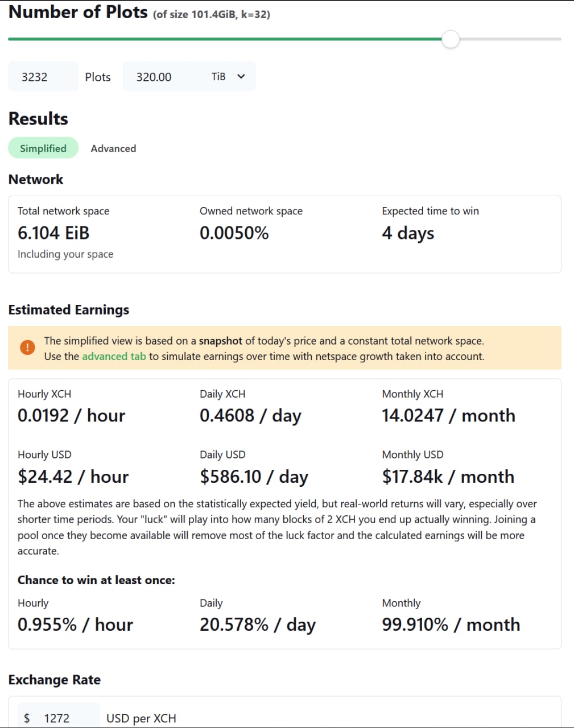Open the TiB unit dropdown

coord(227,77)
